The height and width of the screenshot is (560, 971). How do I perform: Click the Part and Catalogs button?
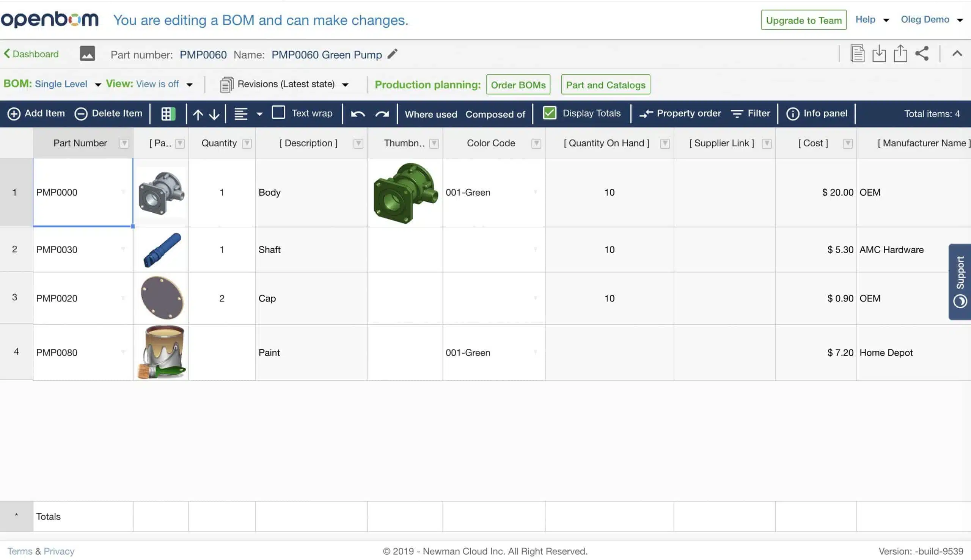(x=605, y=85)
